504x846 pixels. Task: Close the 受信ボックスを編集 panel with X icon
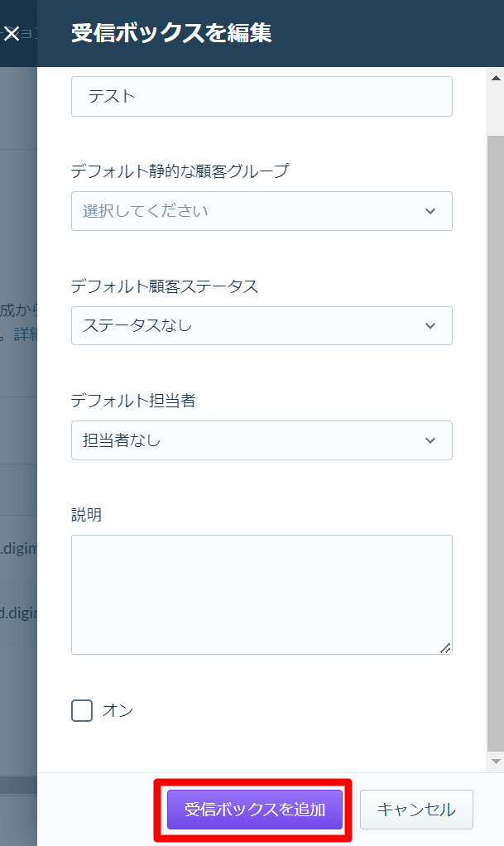pyautogui.click(x=12, y=33)
